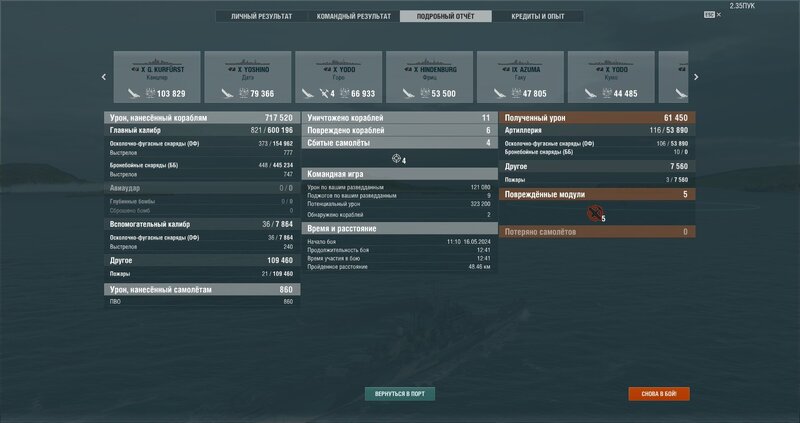Click the orange Снова в бой button

pyautogui.click(x=659, y=394)
